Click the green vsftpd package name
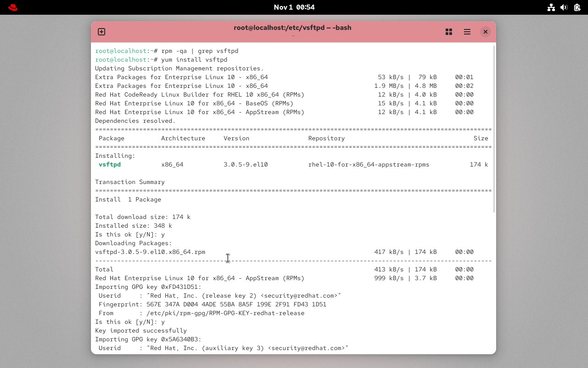This screenshot has width=588, height=368. pos(110,164)
